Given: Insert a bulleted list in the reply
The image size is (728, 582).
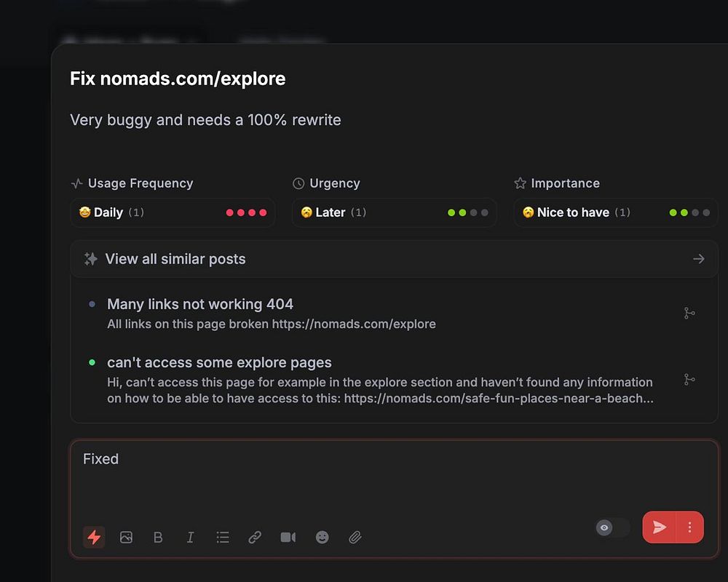Looking at the screenshot, I should pyautogui.click(x=223, y=537).
